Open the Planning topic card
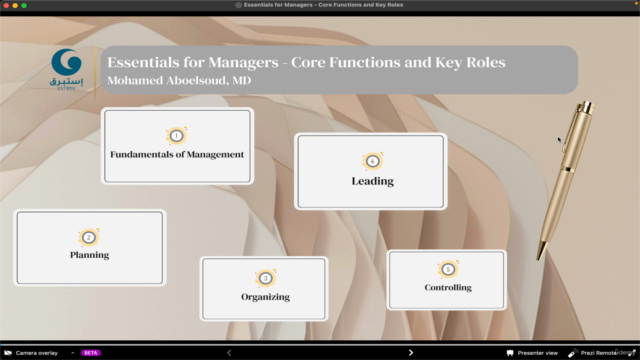 pos(90,248)
